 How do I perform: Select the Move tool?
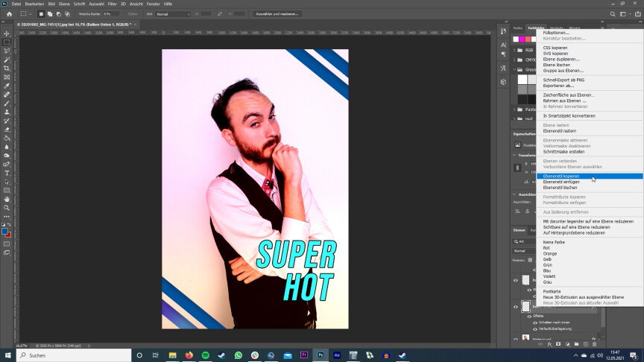(x=7, y=34)
